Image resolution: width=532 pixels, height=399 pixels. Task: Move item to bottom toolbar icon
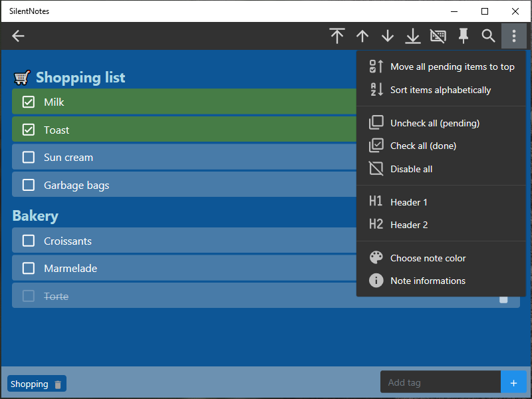[413, 36]
